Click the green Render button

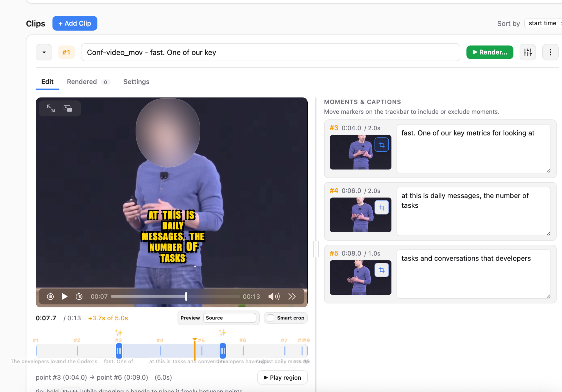point(490,52)
